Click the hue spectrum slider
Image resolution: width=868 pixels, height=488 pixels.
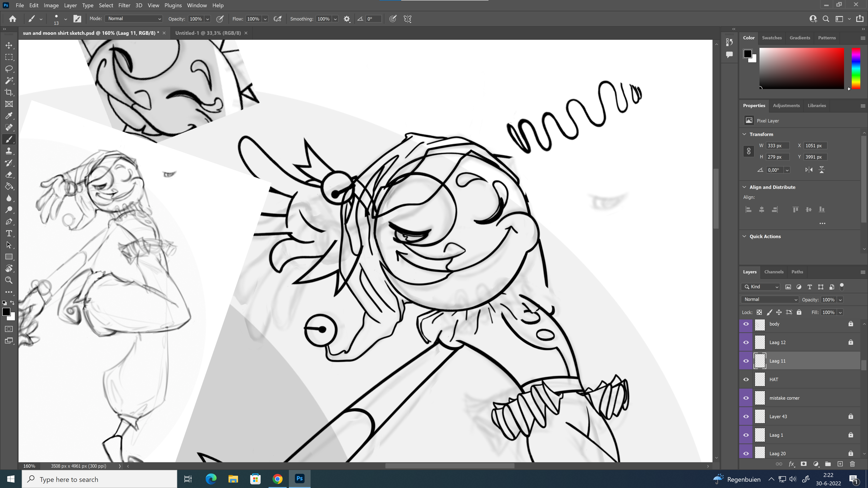click(x=856, y=68)
